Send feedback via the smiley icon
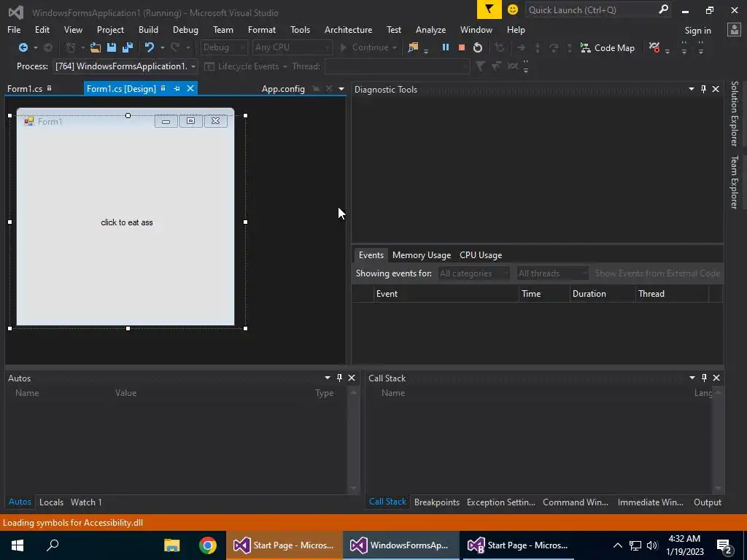This screenshot has width=747, height=560. (513, 9)
